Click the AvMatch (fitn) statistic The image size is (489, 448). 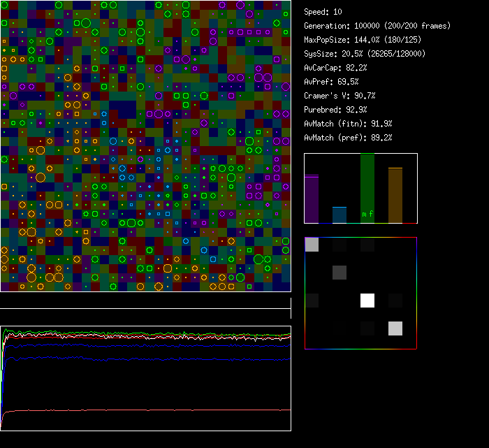(348, 124)
